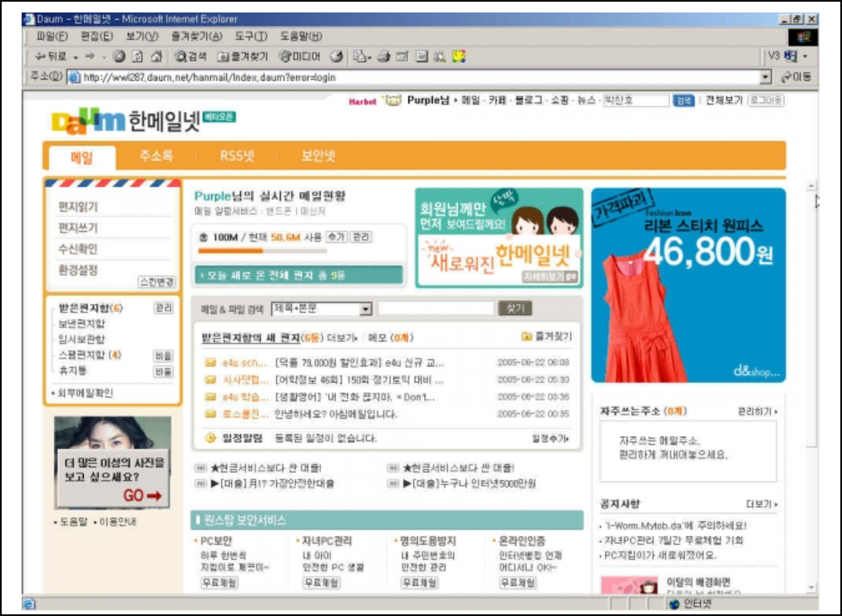This screenshot has height=616, width=842.
Task: Open the V3 toolbar dropdown arrow
Action: [x=805, y=56]
